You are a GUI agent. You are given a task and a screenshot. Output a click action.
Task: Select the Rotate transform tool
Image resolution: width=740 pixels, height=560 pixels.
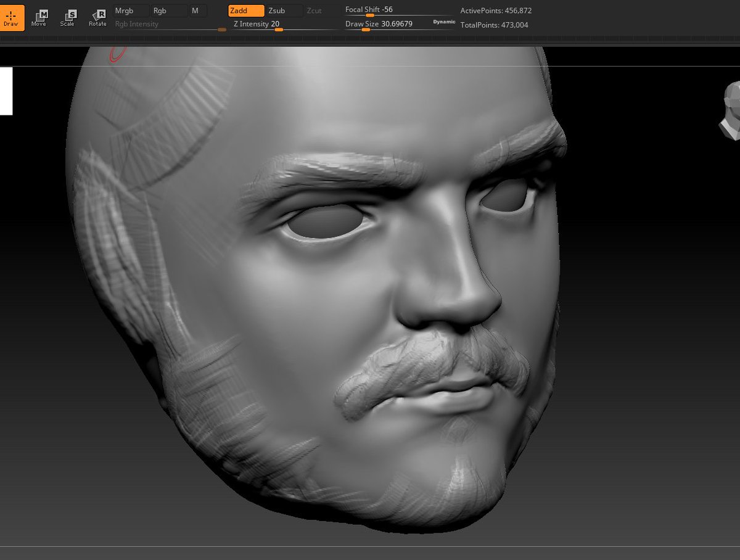click(x=97, y=18)
